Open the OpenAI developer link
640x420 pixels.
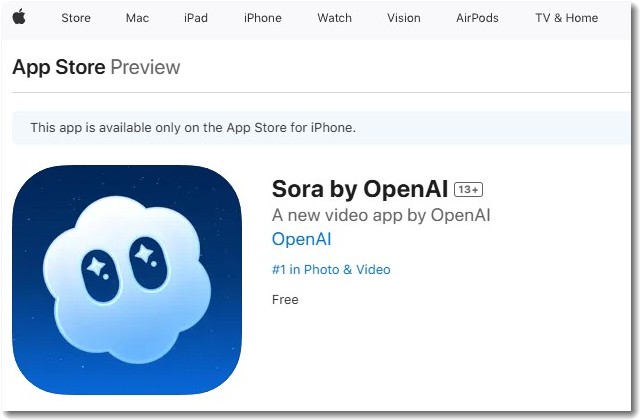[302, 239]
